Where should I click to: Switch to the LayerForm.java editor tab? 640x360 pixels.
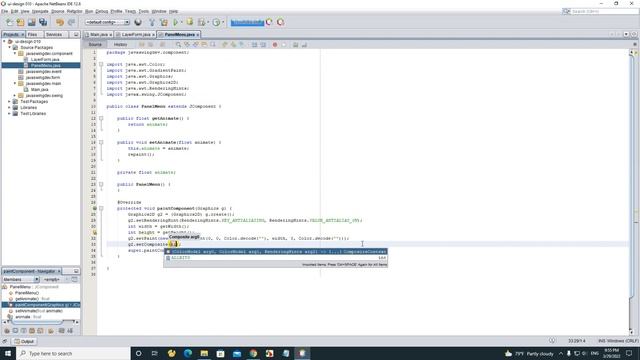136,35
